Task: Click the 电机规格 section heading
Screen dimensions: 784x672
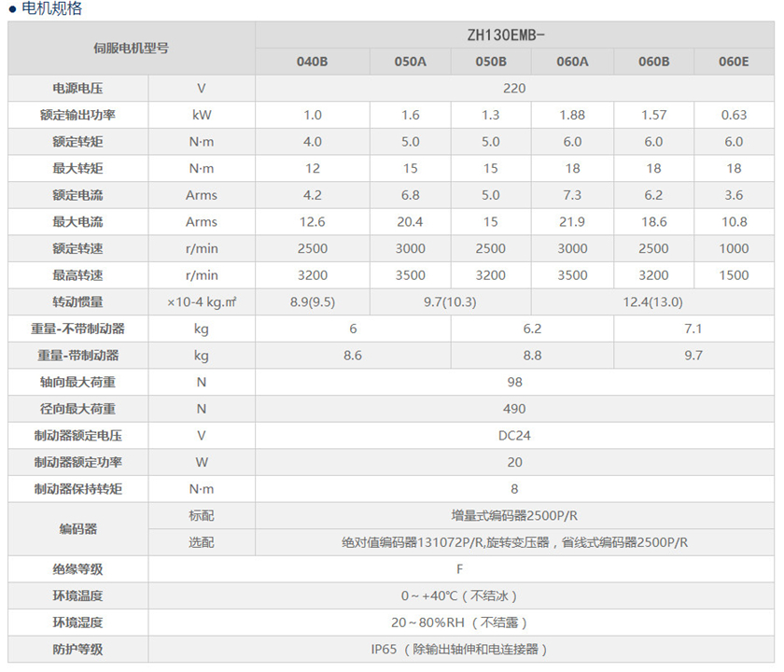Action: pos(51,9)
